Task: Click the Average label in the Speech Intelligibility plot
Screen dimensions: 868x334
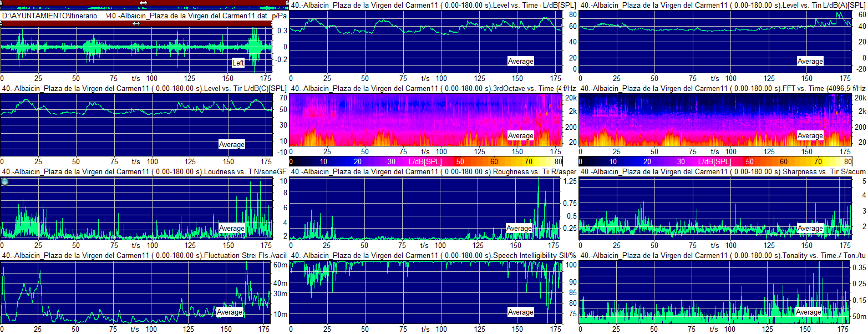Action: coord(520,312)
